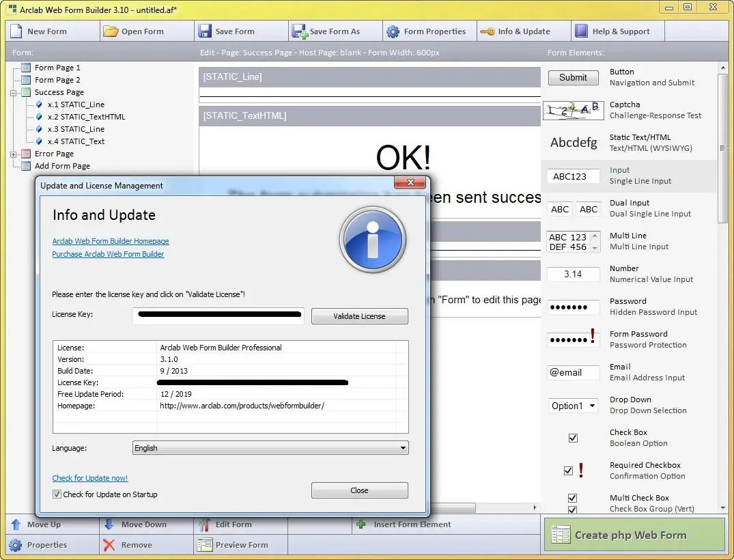This screenshot has height=560, width=734.
Task: Select the Multi Check Box element icon
Action: pyautogui.click(x=572, y=503)
